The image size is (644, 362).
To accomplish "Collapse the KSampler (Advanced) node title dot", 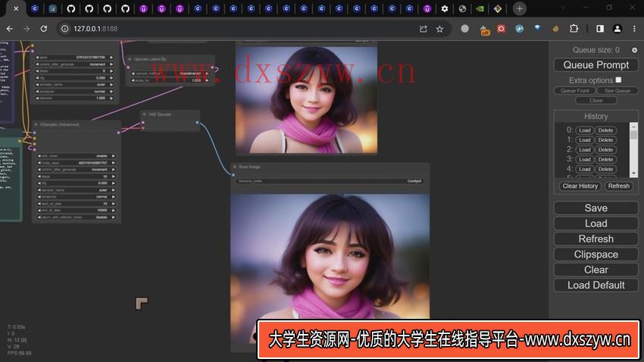I will [x=36, y=124].
